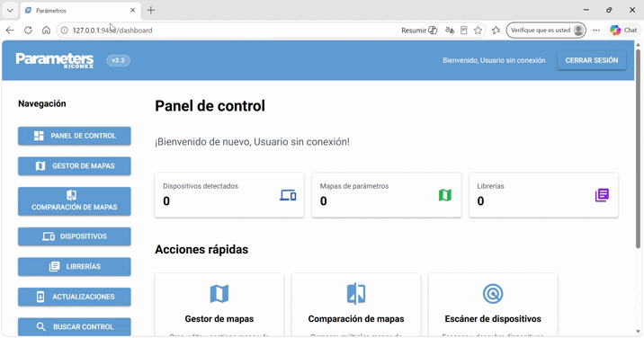Open the tab list dropdown chevron
Viewport: 644px width, 338px height.
[10, 10]
